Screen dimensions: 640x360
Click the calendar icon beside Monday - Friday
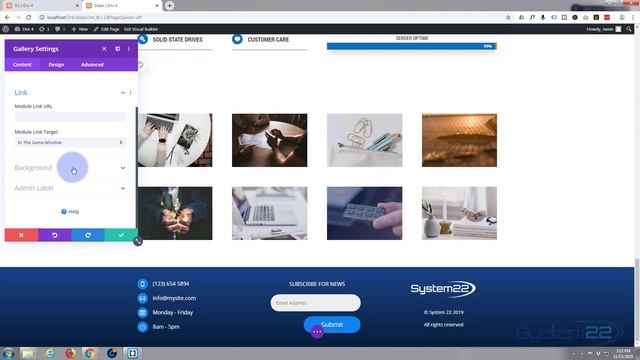pyautogui.click(x=142, y=313)
